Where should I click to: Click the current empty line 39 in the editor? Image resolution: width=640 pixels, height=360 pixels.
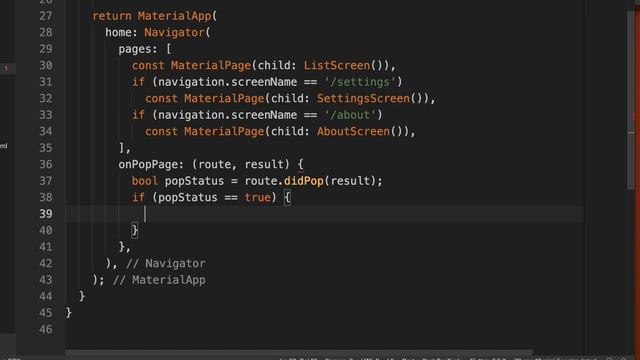[x=324, y=213]
